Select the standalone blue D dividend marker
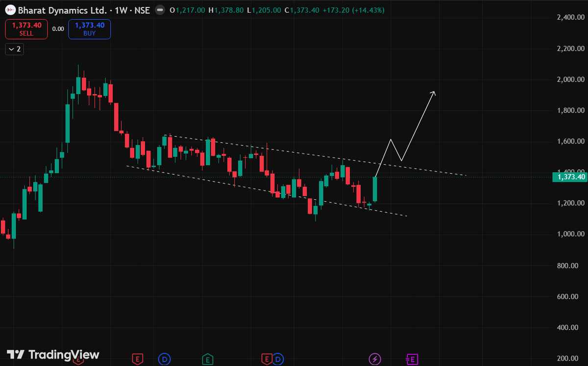 (165, 360)
